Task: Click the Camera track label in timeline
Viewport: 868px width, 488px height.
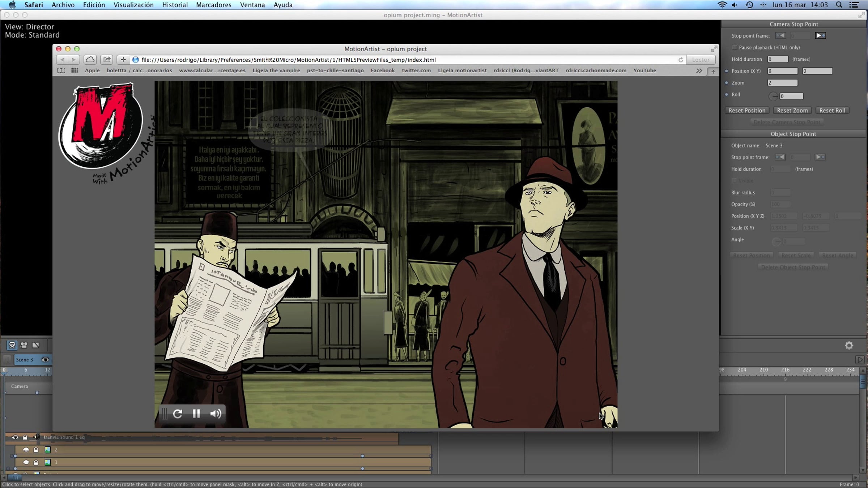Action: 20,386
